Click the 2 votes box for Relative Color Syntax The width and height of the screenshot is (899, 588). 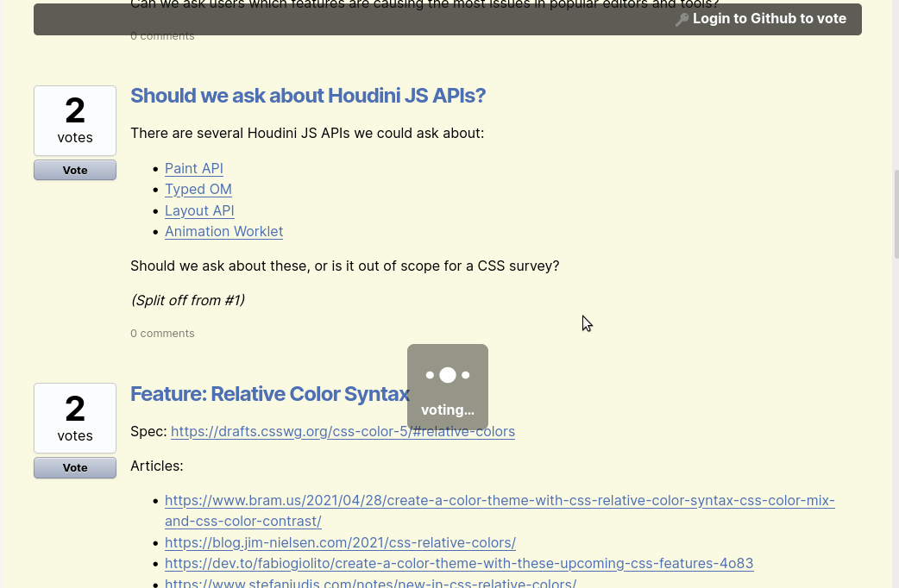click(75, 418)
